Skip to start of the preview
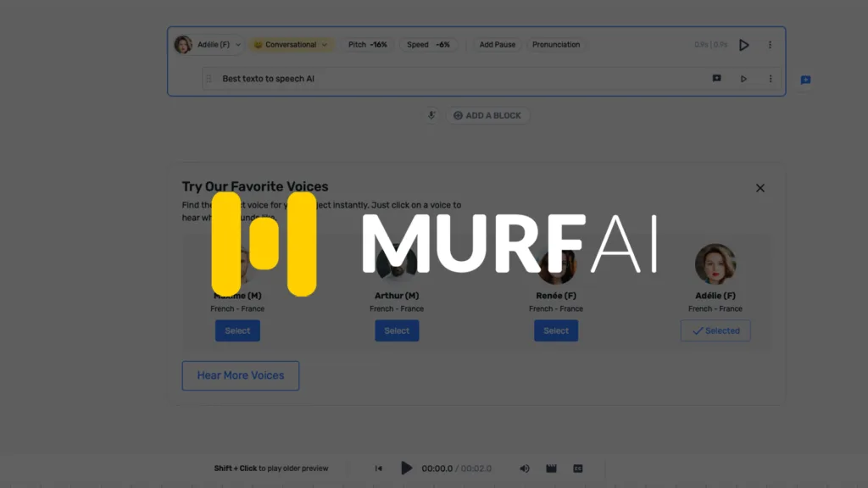This screenshot has height=488, width=868. (x=379, y=469)
